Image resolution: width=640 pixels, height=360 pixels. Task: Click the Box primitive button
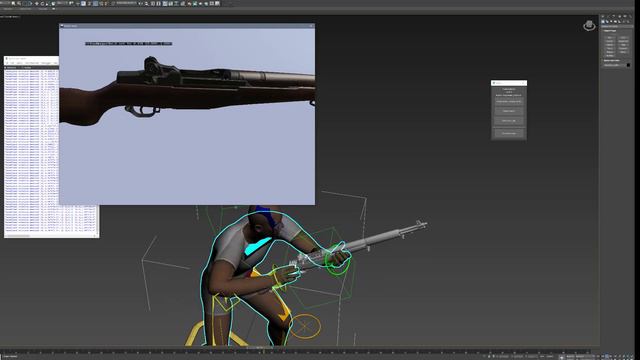click(x=610, y=38)
